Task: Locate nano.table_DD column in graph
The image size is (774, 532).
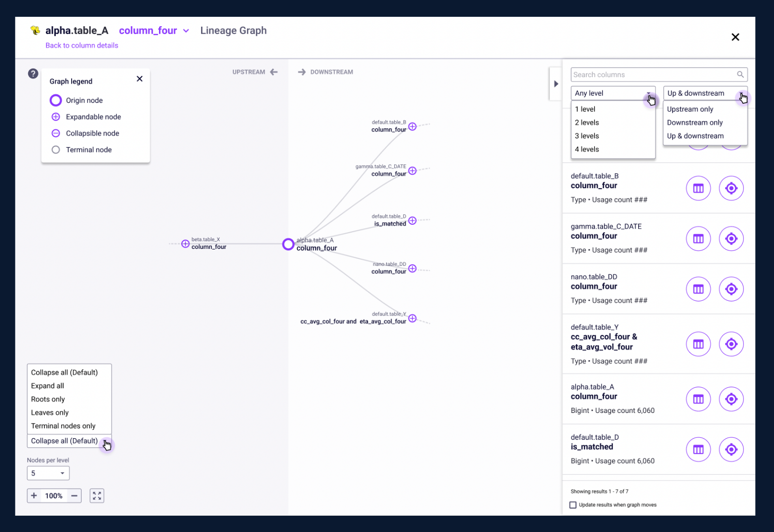Action: [732, 289]
